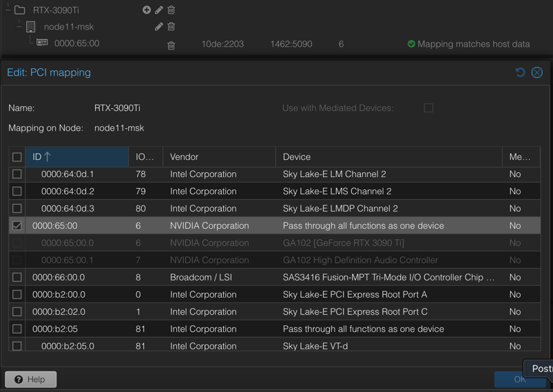
Task: Collapse the node11-msk tree node
Action: coord(19,26)
